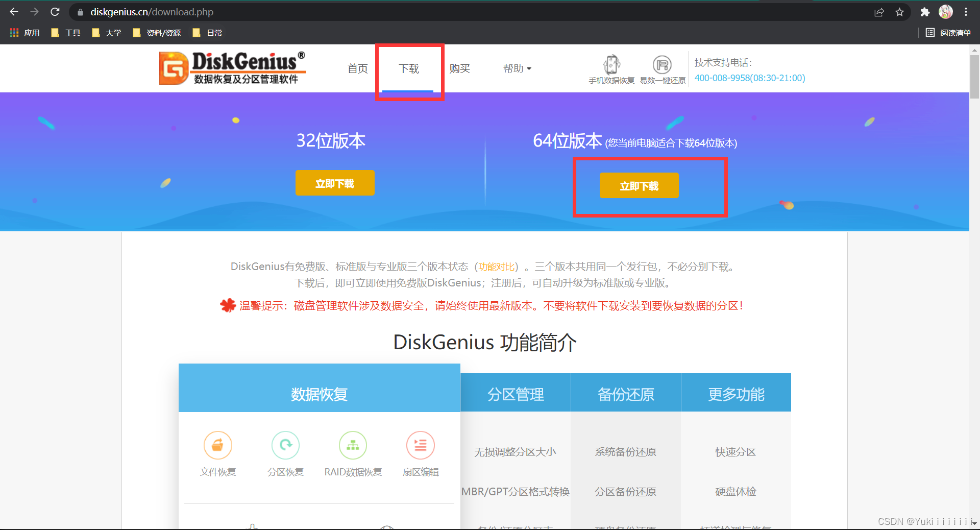
Task: Click the browser forward arrow
Action: 34,12
